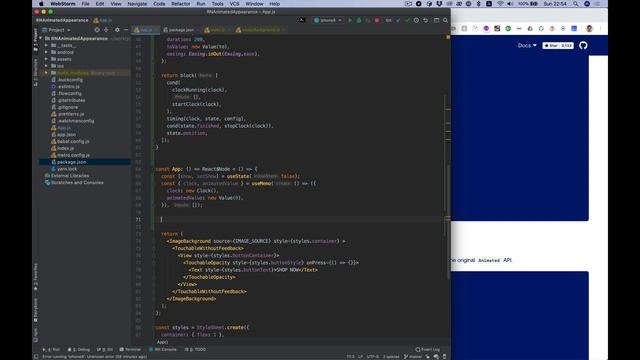Click the Git update project arrow icon
Viewport: 640px width, 360px height.
click(398, 20)
